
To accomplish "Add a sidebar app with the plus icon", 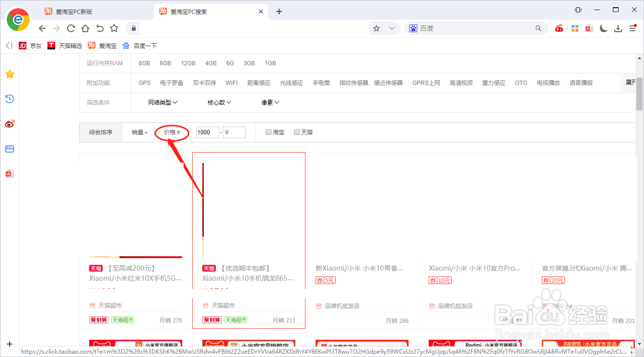I will pos(10,344).
